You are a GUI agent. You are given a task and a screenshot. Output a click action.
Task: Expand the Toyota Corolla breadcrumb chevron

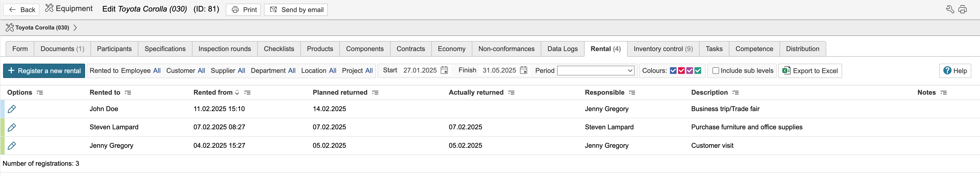75,28
